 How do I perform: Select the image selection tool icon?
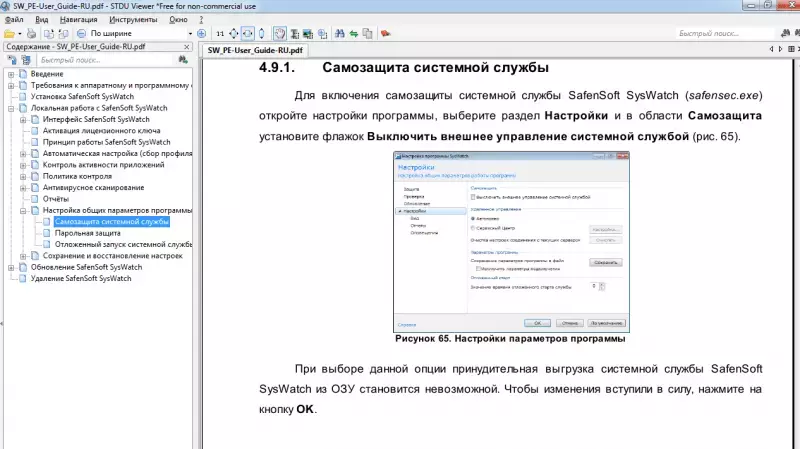[308, 34]
